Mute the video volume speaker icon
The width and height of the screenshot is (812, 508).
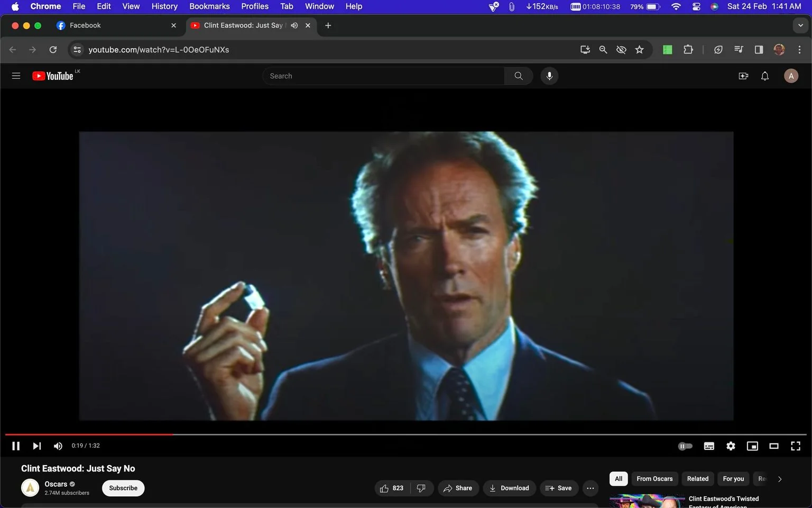[x=58, y=446]
